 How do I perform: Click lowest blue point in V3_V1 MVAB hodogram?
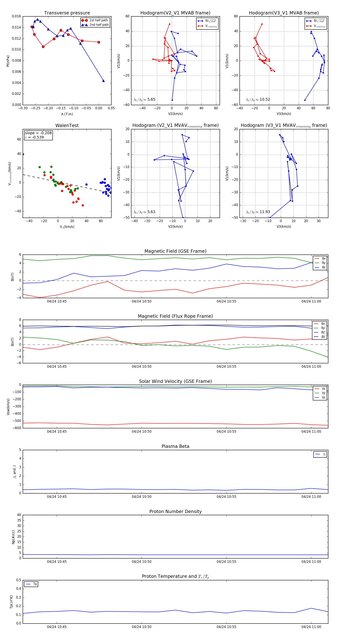305,100
